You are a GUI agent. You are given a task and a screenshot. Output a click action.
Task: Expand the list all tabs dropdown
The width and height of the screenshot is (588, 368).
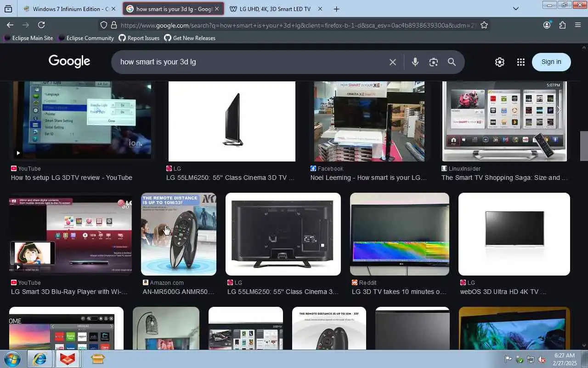click(x=516, y=9)
